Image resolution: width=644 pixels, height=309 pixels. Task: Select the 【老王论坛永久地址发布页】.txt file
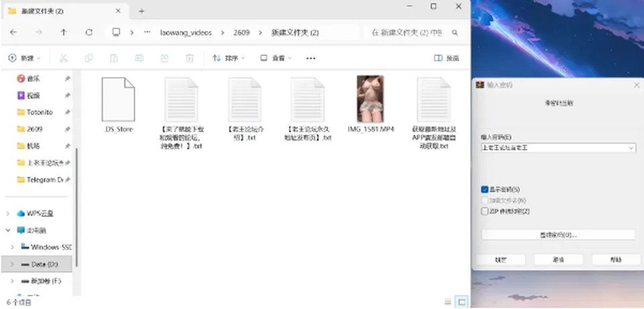[308, 109]
